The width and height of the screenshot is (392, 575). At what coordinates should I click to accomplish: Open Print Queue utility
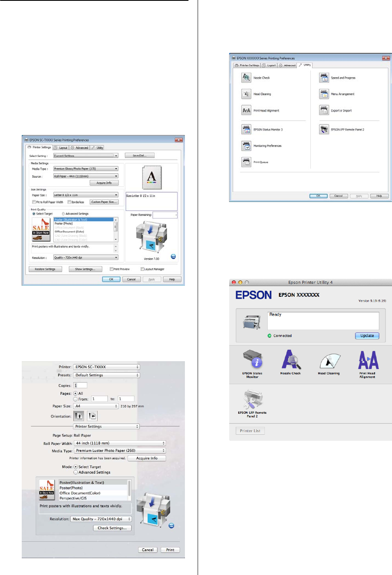246,162
